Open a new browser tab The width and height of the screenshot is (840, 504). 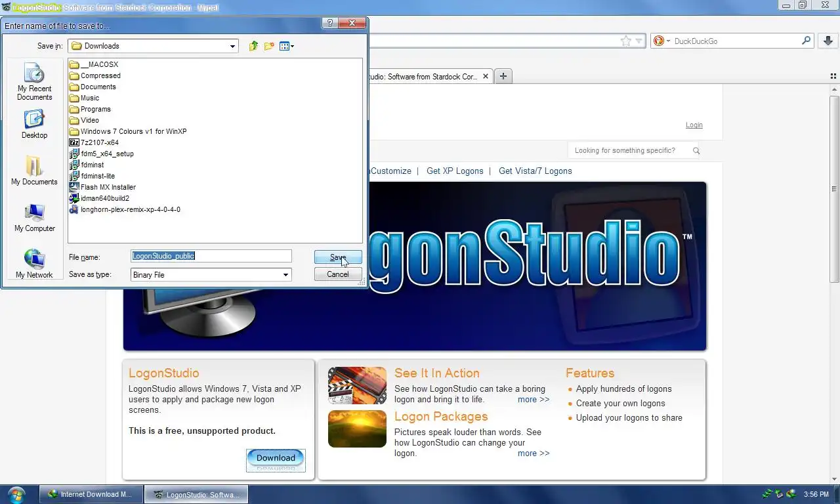[503, 76]
